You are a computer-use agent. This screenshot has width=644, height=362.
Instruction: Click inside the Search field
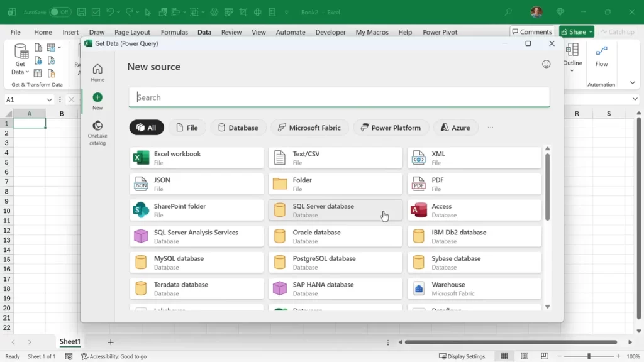point(340,97)
